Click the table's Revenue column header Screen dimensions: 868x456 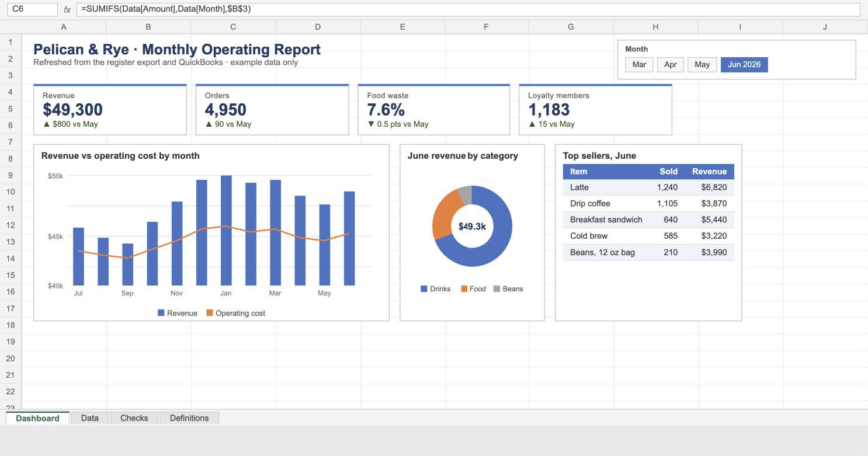(x=710, y=172)
